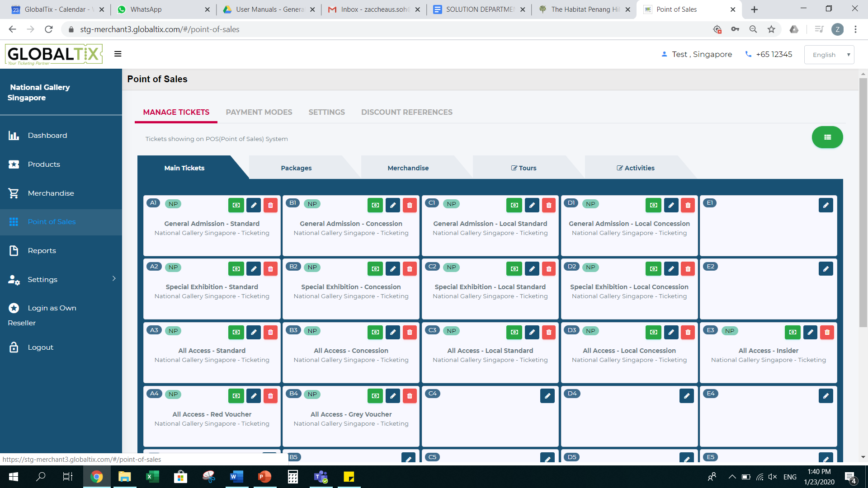Reload the page in Chrome
The width and height of the screenshot is (868, 488).
point(49,29)
